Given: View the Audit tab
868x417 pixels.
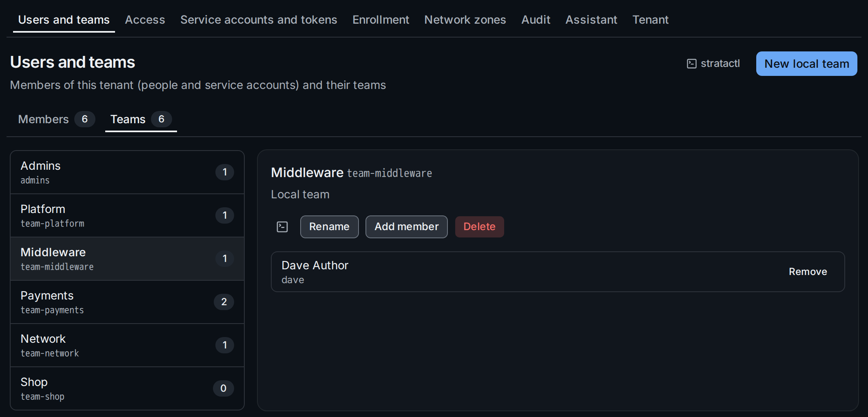Looking at the screenshot, I should click(x=536, y=20).
